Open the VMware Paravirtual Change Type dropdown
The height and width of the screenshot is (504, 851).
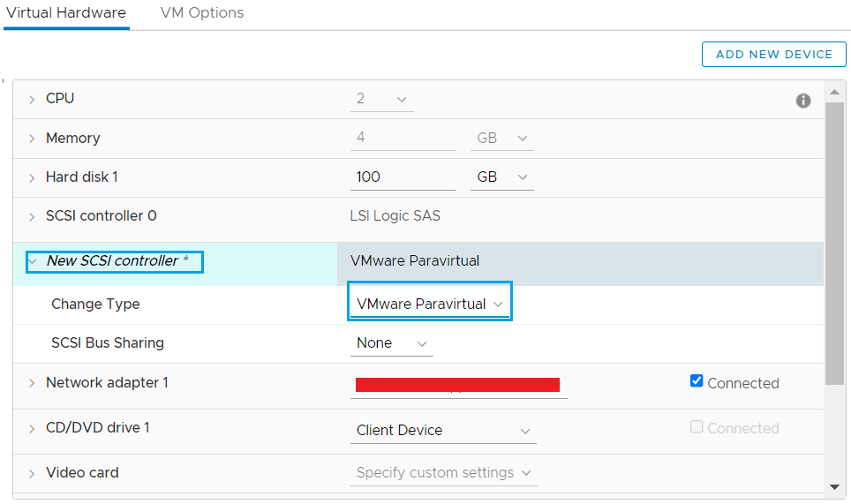pyautogui.click(x=430, y=305)
